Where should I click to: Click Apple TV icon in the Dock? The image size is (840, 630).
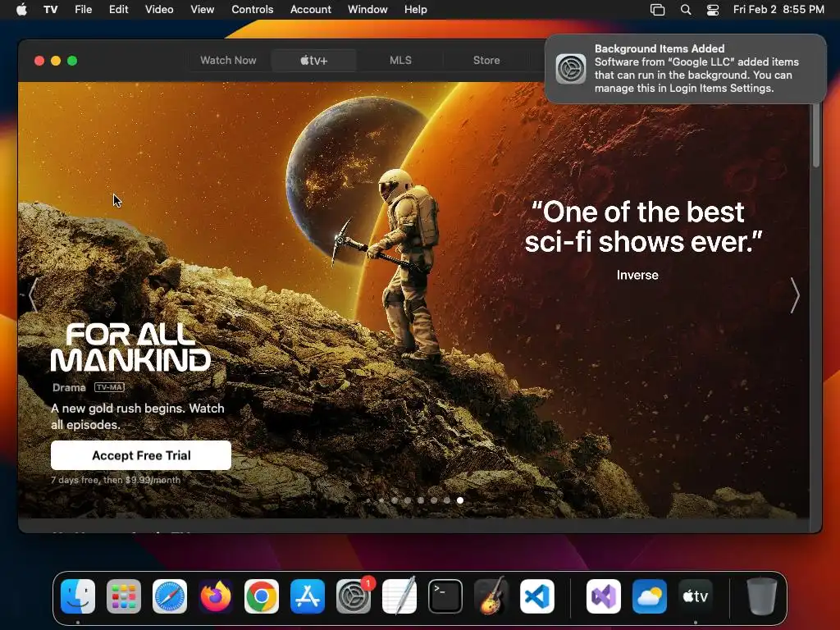click(x=696, y=596)
